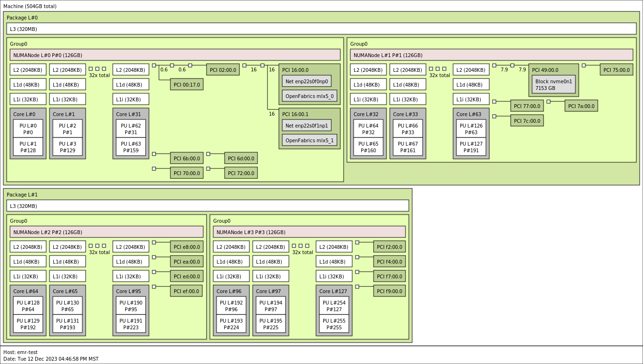This screenshot has width=643, height=364.
Task: Click the PCI f9:00.0 device box
Action: [389, 291]
